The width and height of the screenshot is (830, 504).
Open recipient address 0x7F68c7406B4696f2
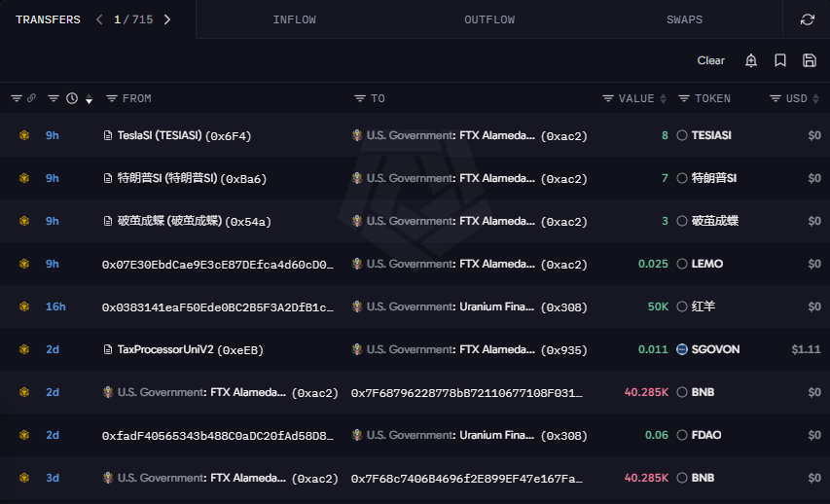466,479
